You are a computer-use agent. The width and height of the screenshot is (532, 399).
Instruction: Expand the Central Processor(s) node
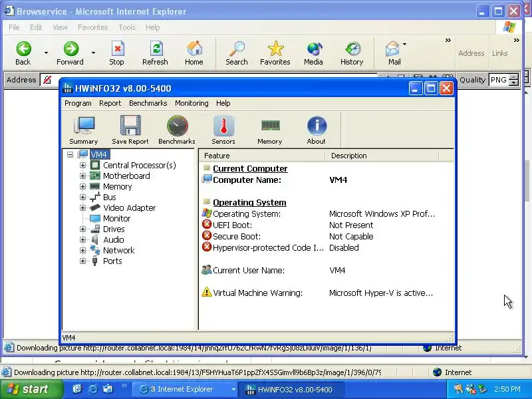[82, 165]
